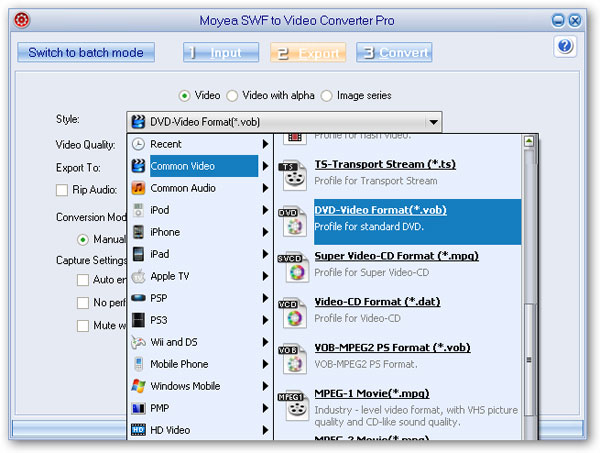Select Video-CD Format (*.dat) profile
600x453 pixels.
(x=377, y=302)
